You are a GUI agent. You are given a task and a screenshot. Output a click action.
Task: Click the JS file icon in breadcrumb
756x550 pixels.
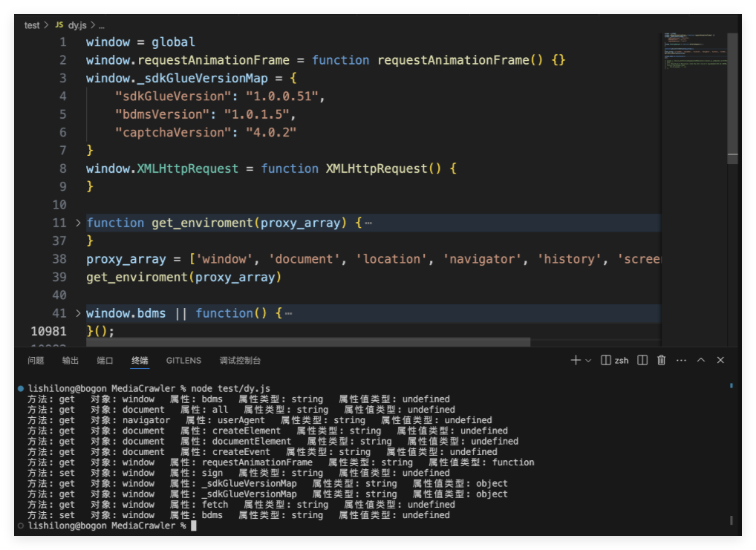tap(59, 24)
